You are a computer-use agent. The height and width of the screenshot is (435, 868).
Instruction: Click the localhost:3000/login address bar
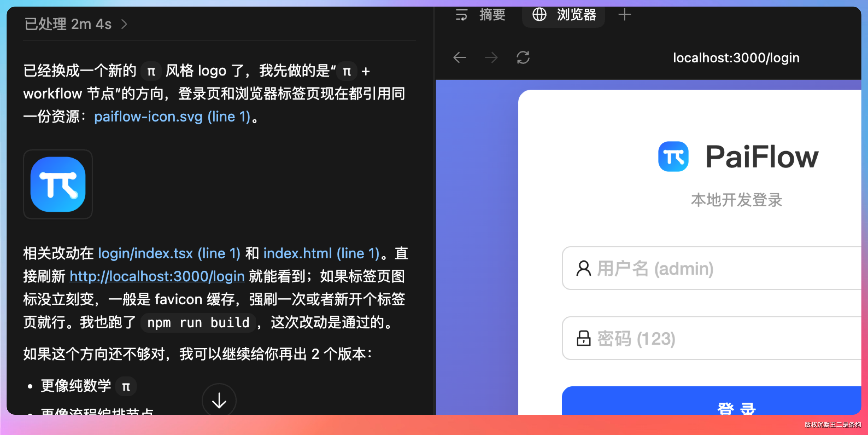pyautogui.click(x=736, y=58)
